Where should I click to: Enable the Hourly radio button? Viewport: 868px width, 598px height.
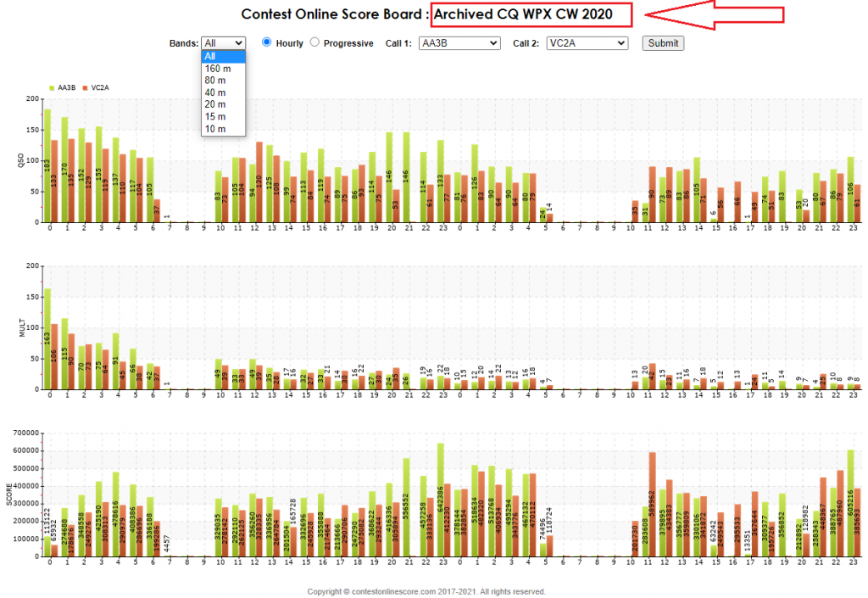265,42
